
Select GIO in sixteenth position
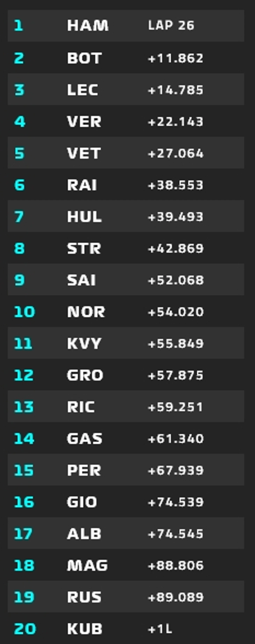click(126, 501)
